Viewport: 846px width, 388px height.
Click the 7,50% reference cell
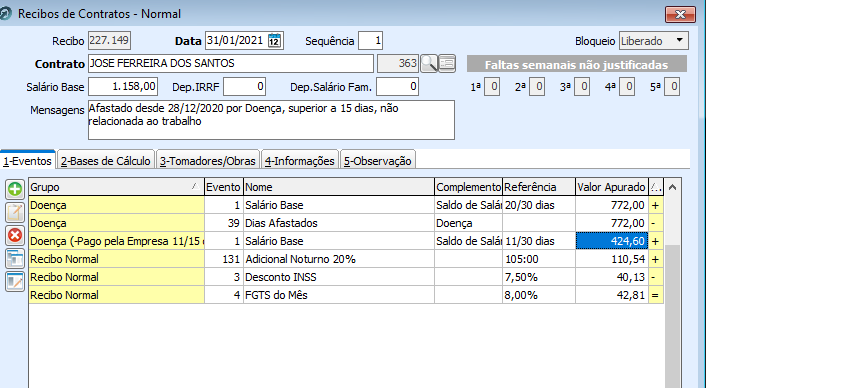538,277
